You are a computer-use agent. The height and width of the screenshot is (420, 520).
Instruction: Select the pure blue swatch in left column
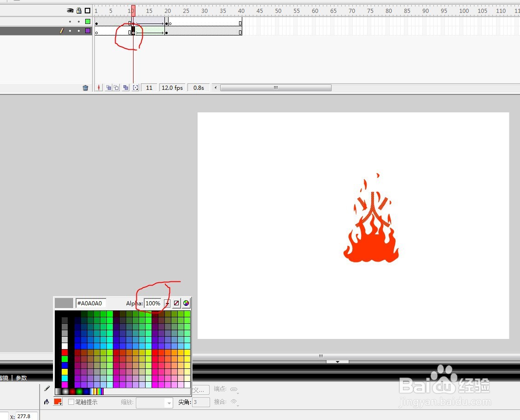click(x=64, y=365)
